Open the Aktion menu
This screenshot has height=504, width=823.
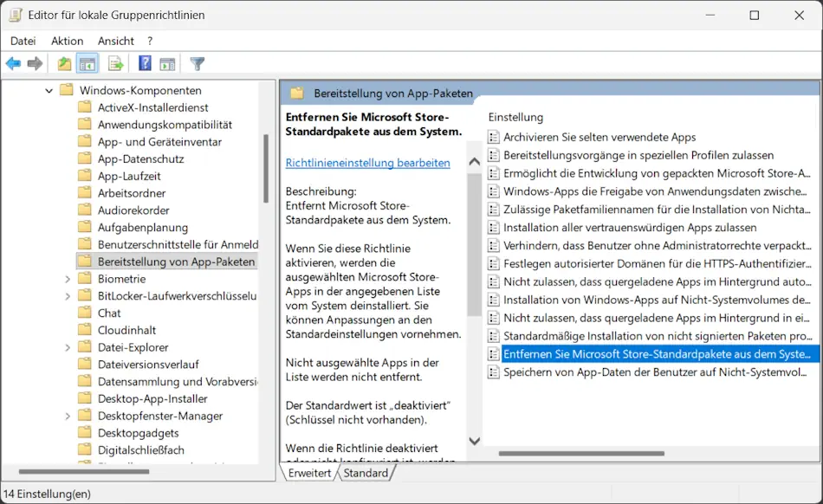pyautogui.click(x=67, y=41)
